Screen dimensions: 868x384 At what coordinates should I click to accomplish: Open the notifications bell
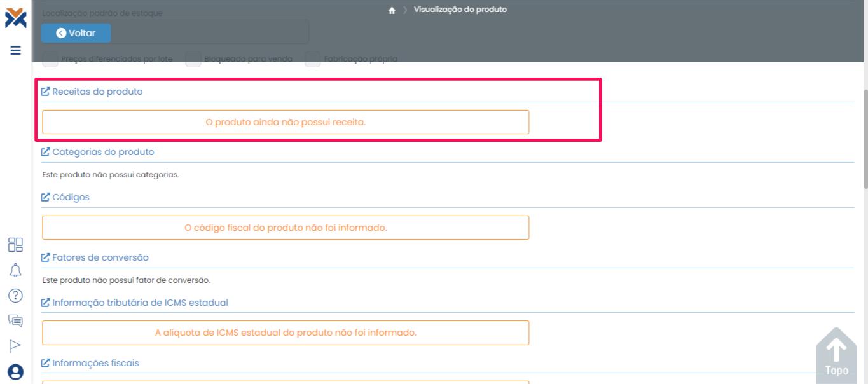[x=15, y=270]
